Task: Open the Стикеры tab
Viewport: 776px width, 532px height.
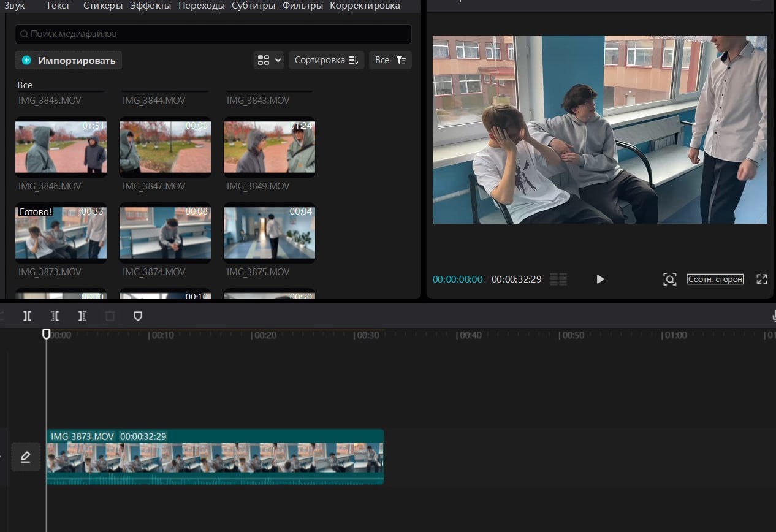Action: pyautogui.click(x=103, y=6)
